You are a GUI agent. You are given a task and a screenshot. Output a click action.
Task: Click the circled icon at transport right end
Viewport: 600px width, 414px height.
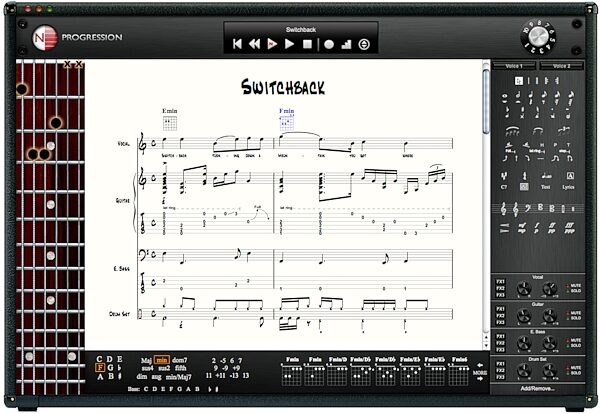[364, 45]
